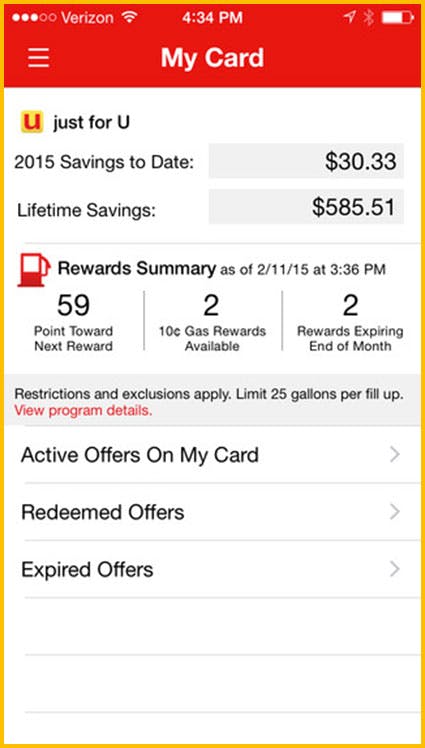Image resolution: width=425 pixels, height=748 pixels.
Task: Open Redeemed Offers list item
Action: click(x=212, y=512)
